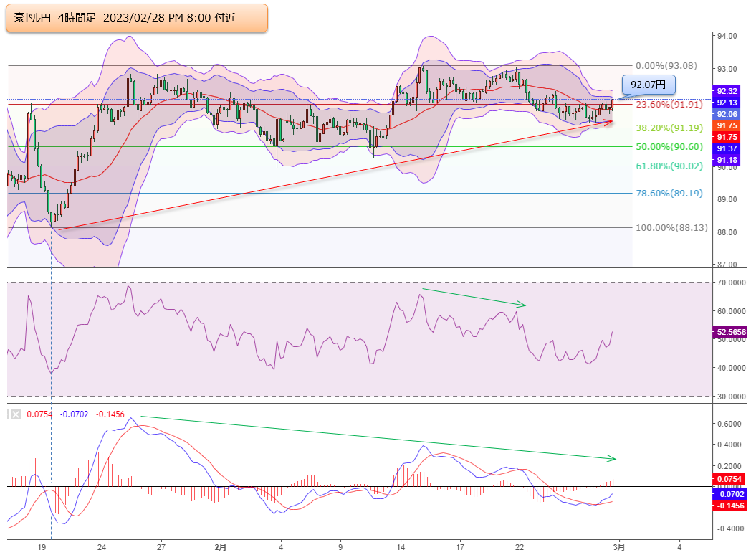This screenshot has height=560, width=756.
Task: Click the 豪ドル円 4時間足 title banner
Action: point(136,18)
